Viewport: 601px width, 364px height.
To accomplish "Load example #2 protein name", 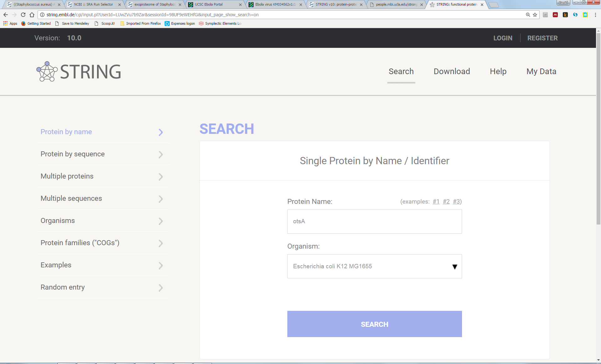I will click(x=446, y=201).
